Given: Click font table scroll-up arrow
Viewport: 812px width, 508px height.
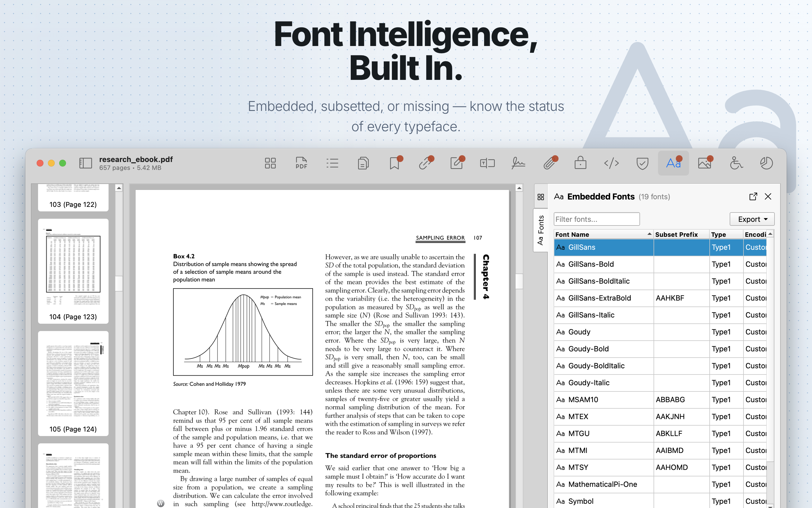Looking at the screenshot, I should pos(770,234).
